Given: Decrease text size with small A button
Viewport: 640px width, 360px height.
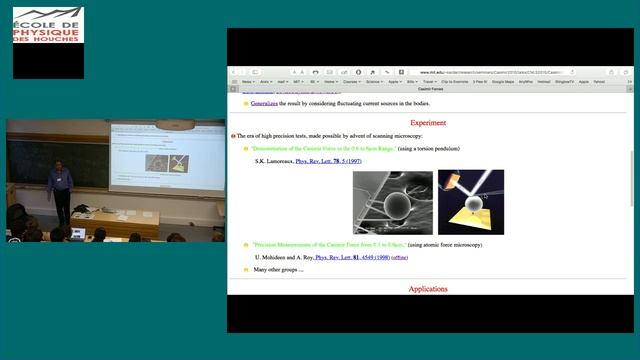Looking at the screenshot, I should [293, 72].
